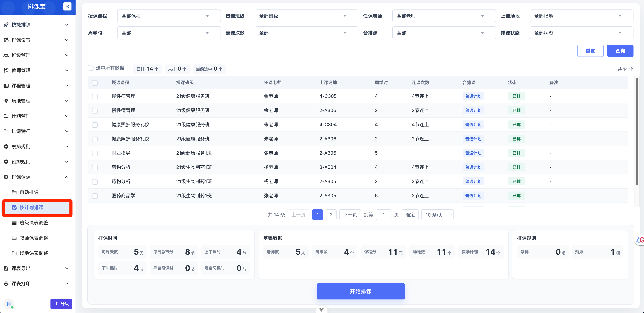The height and width of the screenshot is (313, 644).
Task: Click the 重置 button
Action: [x=590, y=51]
